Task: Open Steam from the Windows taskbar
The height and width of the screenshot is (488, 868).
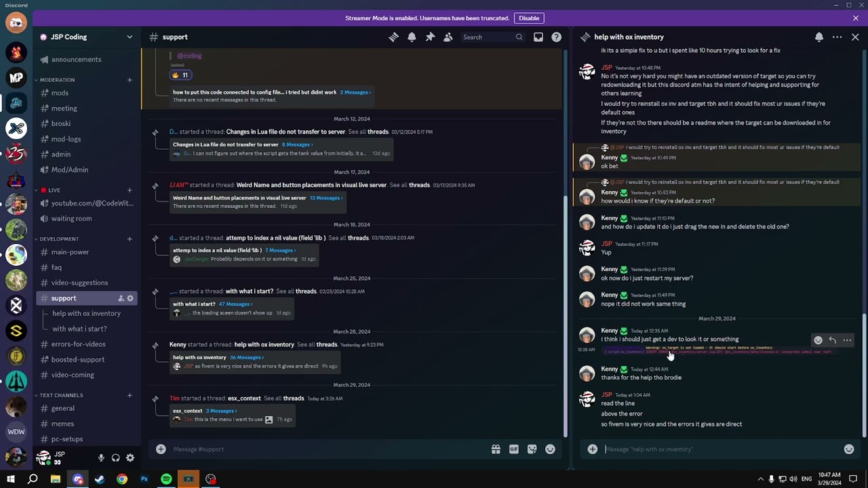Action: click(100, 479)
